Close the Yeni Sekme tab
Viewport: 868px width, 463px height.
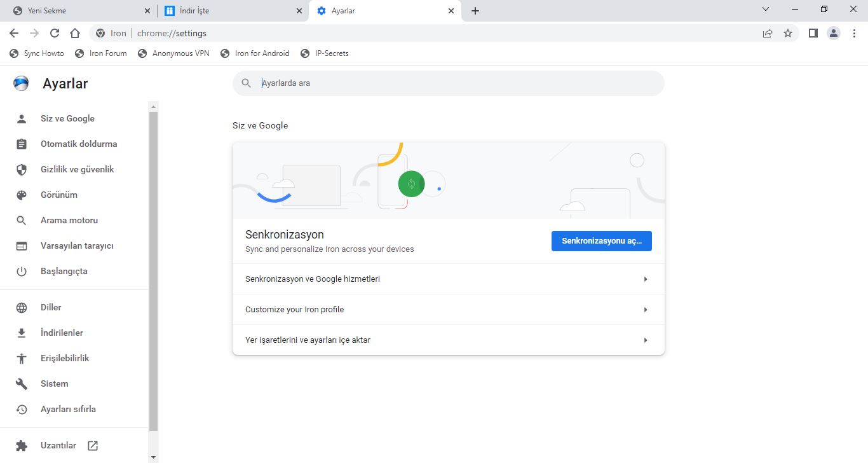147,11
